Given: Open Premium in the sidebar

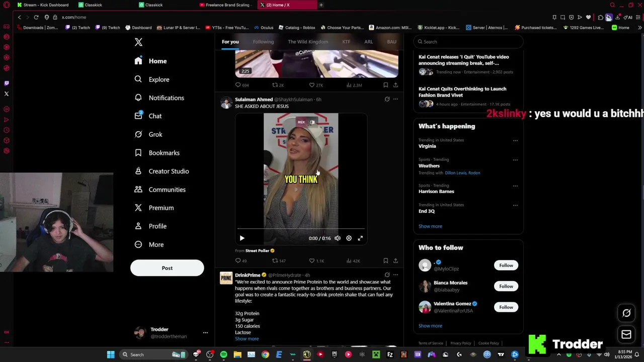Looking at the screenshot, I should (154, 208).
